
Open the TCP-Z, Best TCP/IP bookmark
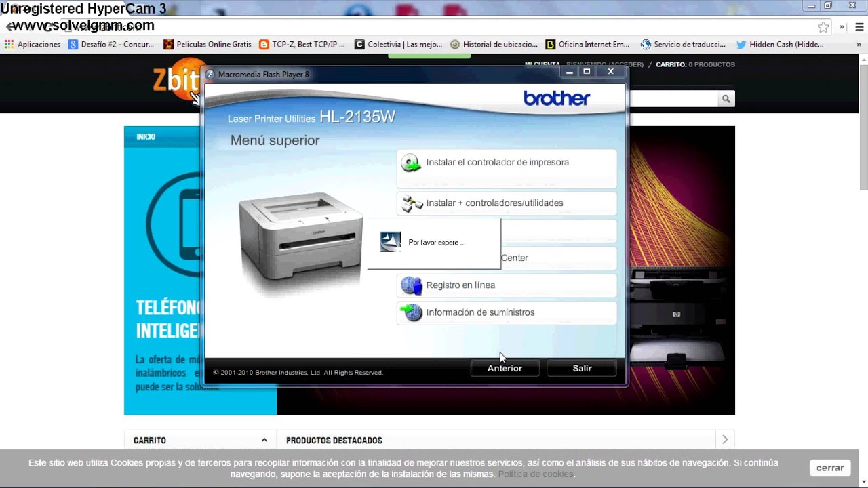(x=302, y=45)
